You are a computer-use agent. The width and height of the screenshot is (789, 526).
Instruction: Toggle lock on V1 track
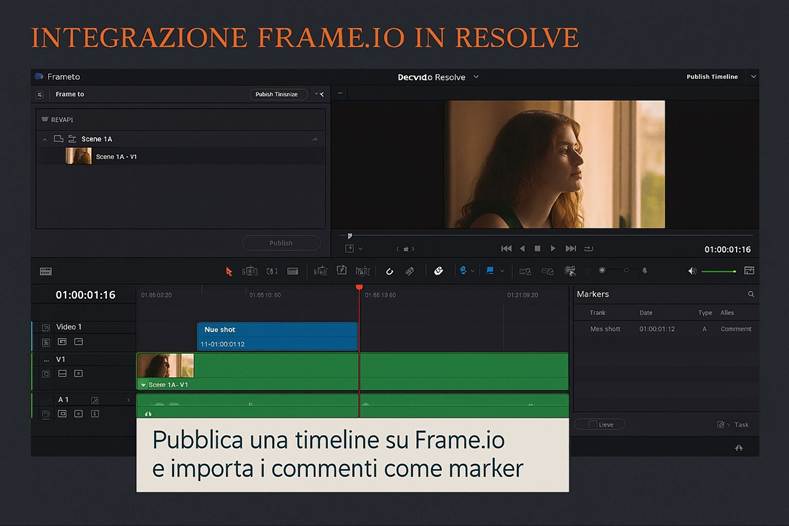(x=46, y=374)
